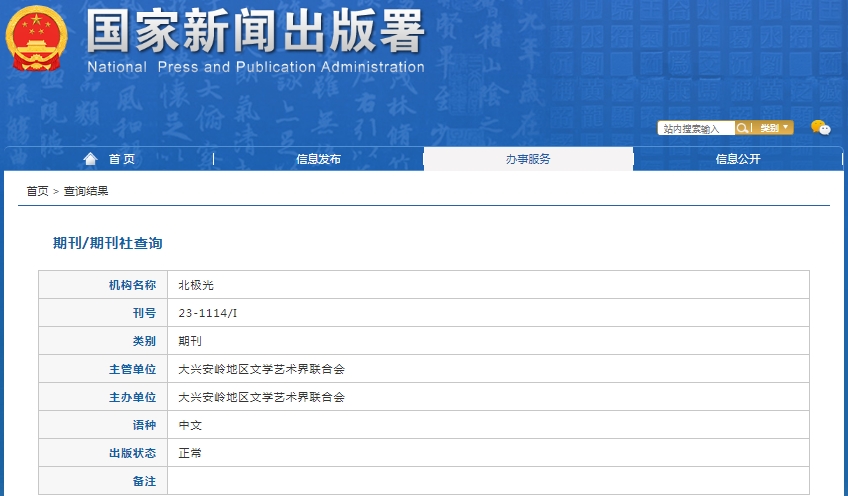848x496 pixels.
Task: Click the 刊号 value 23-1114/I
Action: coord(208,313)
